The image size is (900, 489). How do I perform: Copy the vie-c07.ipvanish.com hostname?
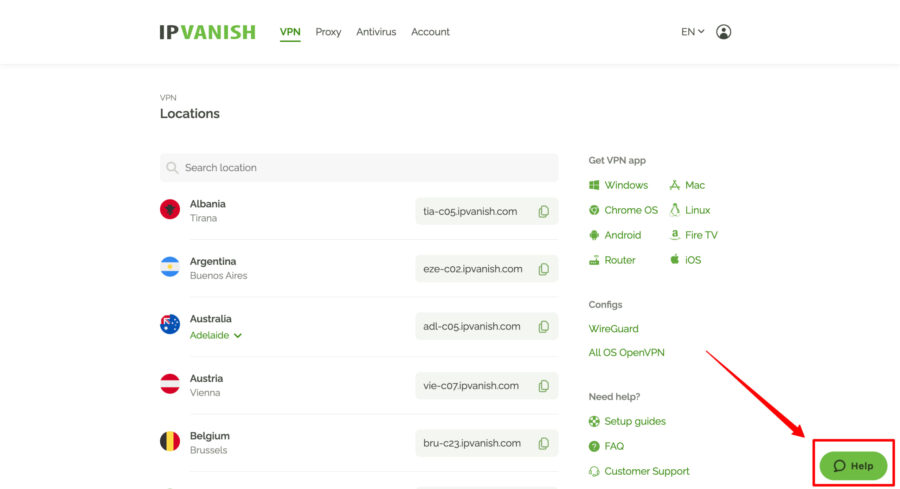pos(543,386)
